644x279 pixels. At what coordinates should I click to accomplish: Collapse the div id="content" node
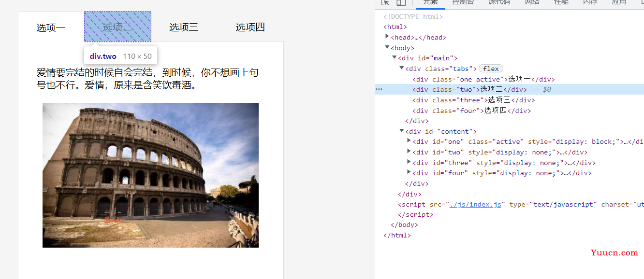pyautogui.click(x=402, y=131)
